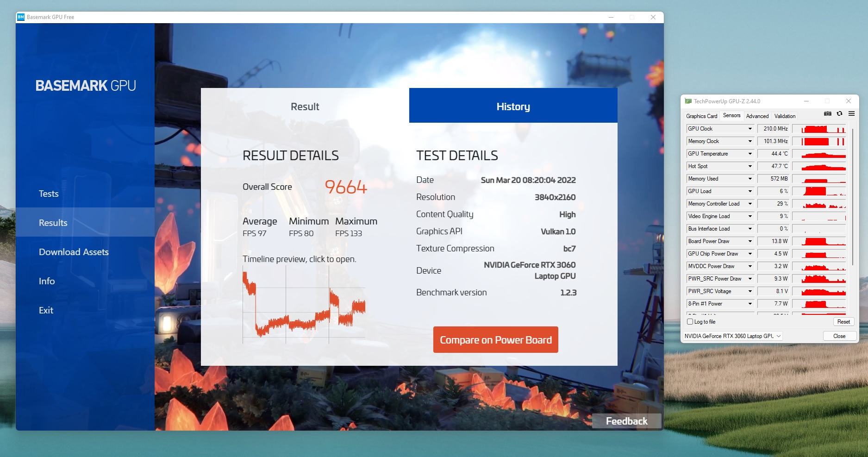
Task: Click the Memory Used value 572 MB
Action: point(773,179)
